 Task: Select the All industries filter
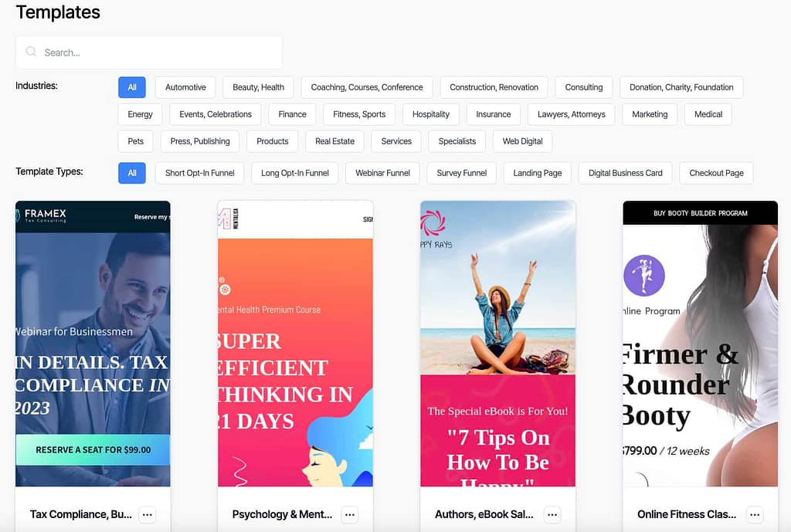pyautogui.click(x=132, y=87)
